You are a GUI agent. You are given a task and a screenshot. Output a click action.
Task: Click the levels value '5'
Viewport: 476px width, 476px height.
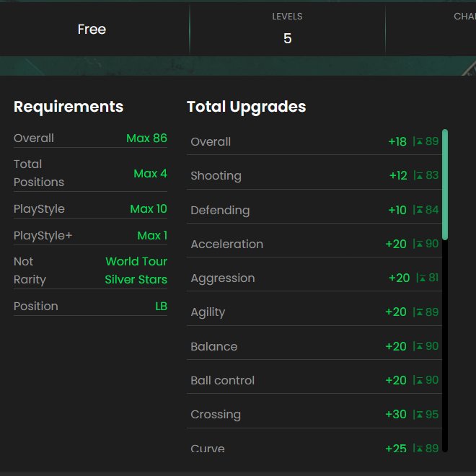(x=288, y=38)
